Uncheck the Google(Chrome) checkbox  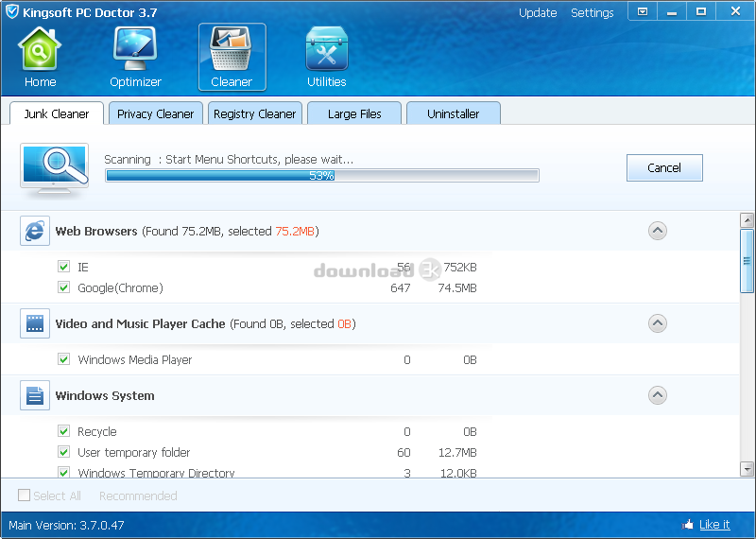click(63, 287)
